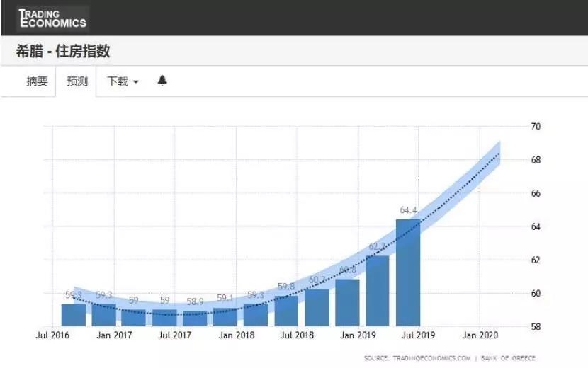The image size is (588, 368).
Task: Click the 70 value on y-axis
Action: pos(536,127)
